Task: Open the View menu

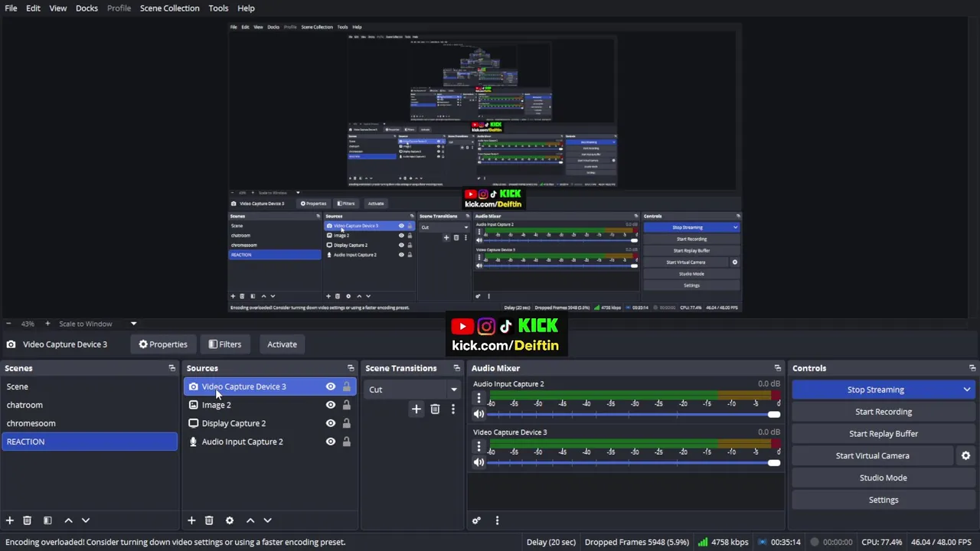Action: tap(58, 8)
